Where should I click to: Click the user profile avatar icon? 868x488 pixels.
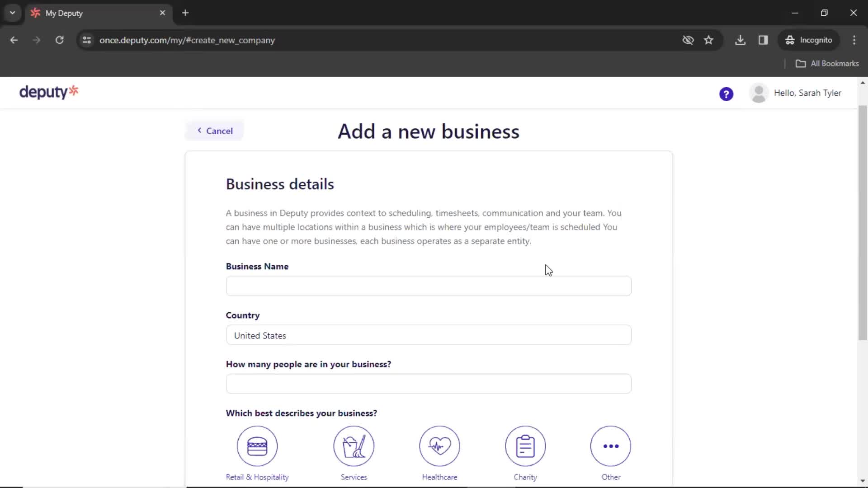click(x=759, y=93)
